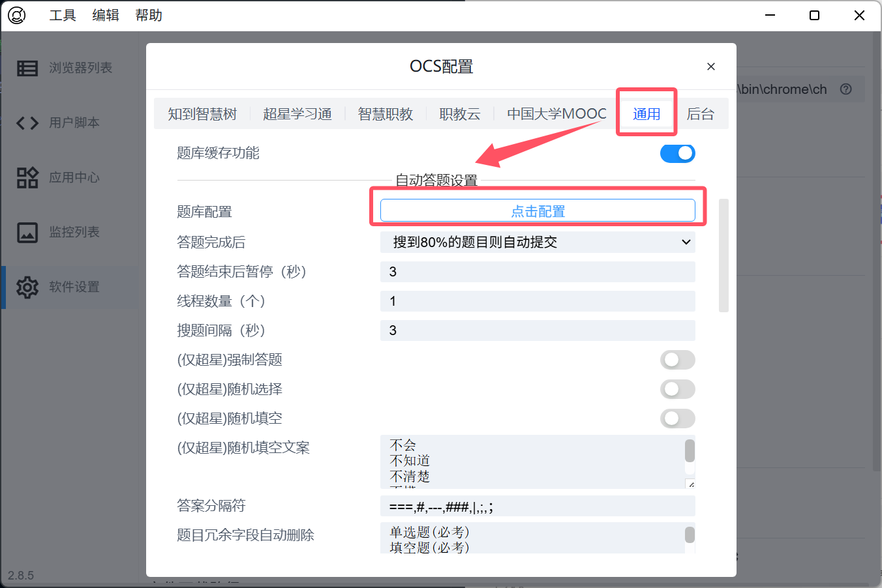Click the 用户脚本 sidebar label
The width and height of the screenshot is (882, 588).
[x=74, y=123]
